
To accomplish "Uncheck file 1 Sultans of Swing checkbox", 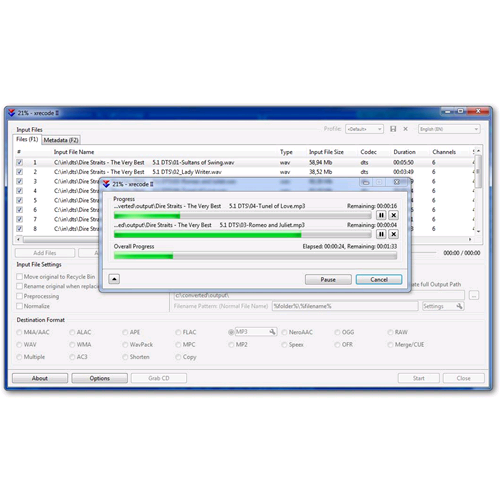I will (x=19, y=162).
